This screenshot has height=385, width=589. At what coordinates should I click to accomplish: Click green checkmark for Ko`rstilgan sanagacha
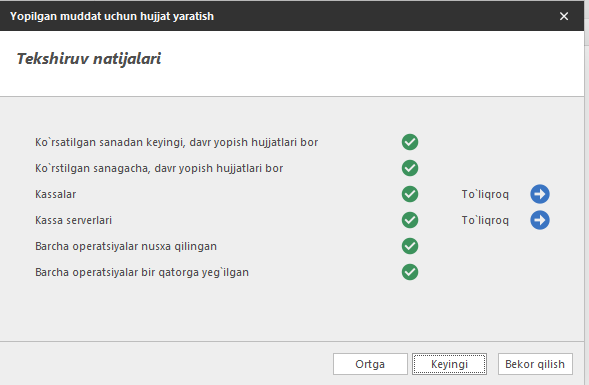(x=410, y=168)
